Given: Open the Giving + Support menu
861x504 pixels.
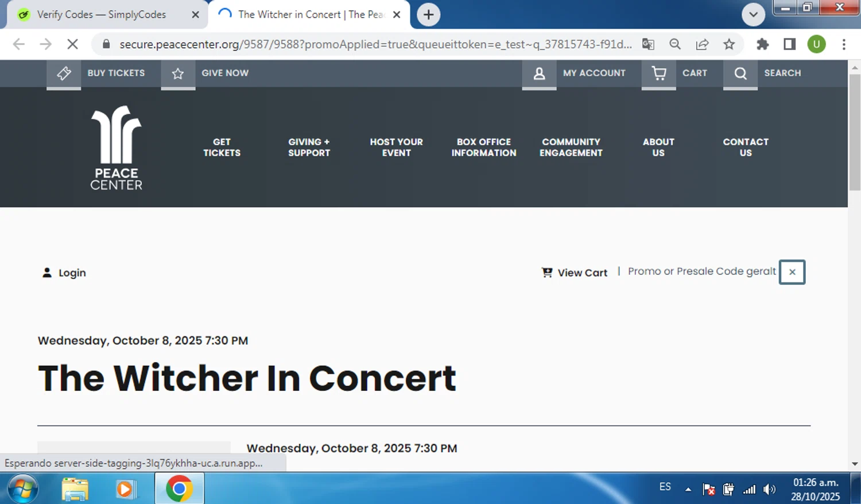Looking at the screenshot, I should pyautogui.click(x=309, y=148).
